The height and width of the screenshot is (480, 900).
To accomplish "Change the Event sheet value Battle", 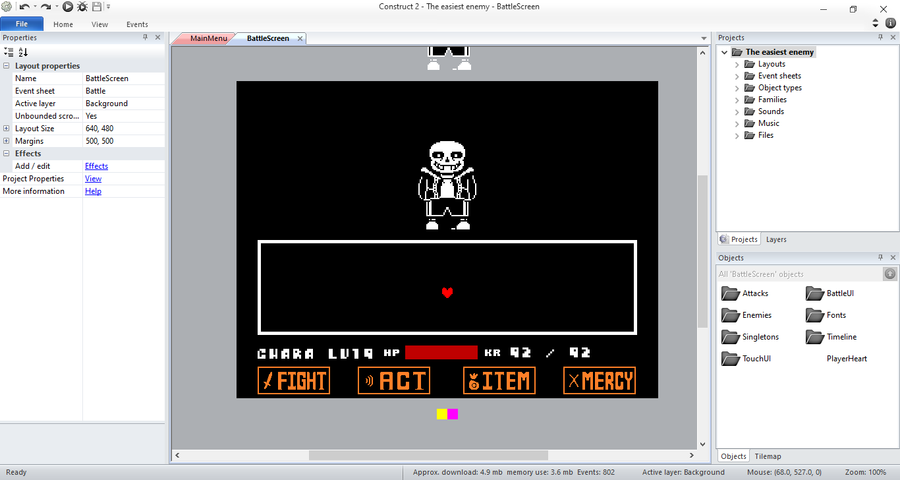I will [124, 91].
